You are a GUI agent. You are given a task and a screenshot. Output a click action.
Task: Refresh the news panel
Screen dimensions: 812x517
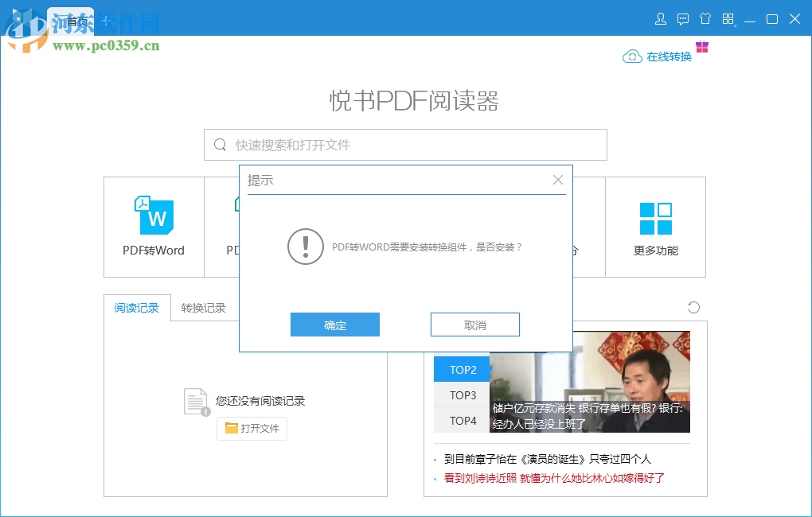coord(693,307)
